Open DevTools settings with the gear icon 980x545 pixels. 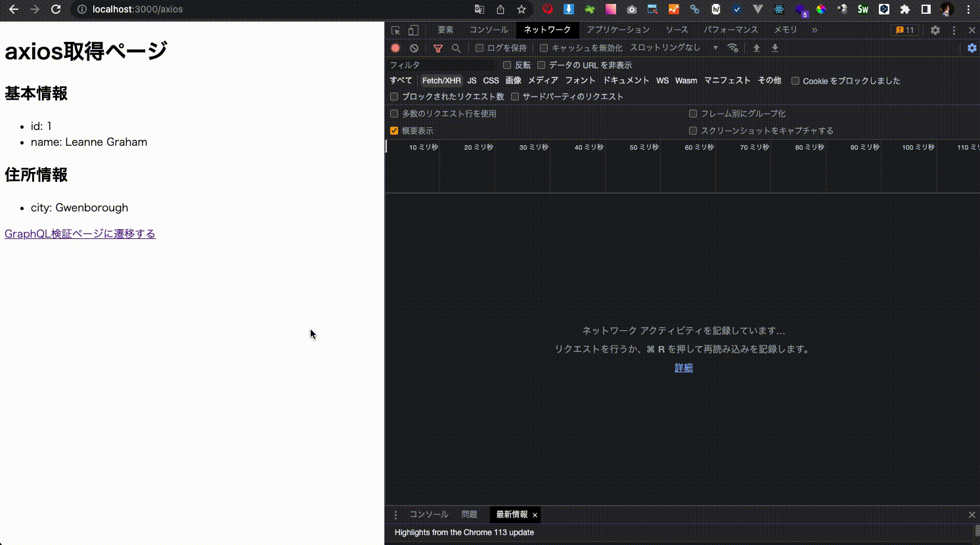pyautogui.click(x=935, y=30)
